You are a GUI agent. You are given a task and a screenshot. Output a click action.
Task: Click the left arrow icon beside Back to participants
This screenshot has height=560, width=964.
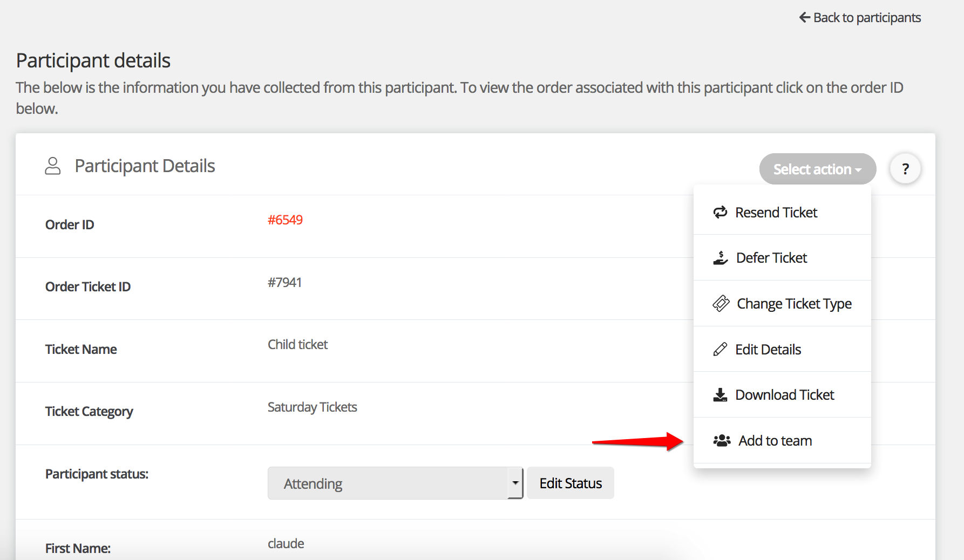(804, 18)
